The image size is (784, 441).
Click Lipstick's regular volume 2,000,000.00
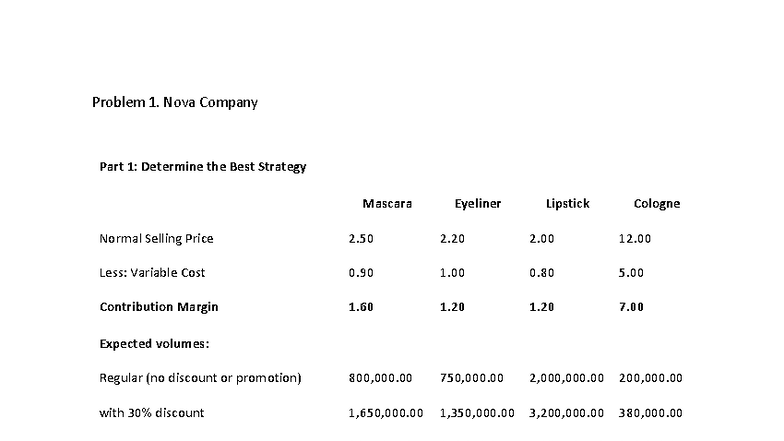point(566,378)
